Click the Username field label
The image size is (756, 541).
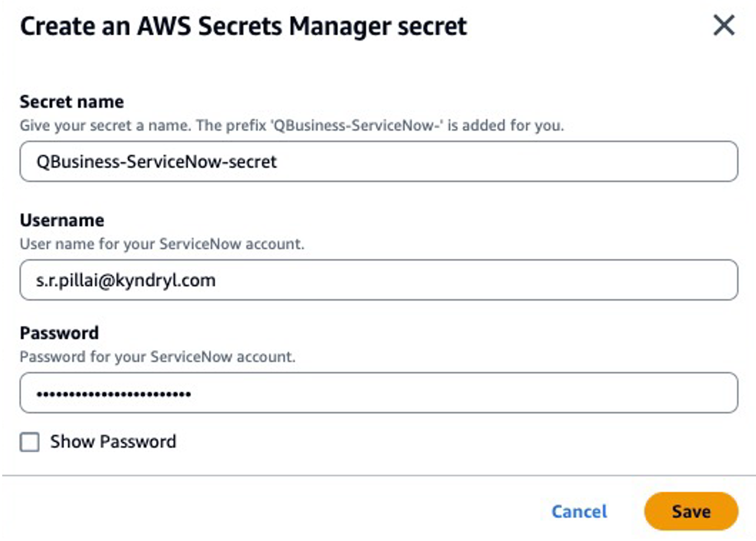click(x=62, y=220)
